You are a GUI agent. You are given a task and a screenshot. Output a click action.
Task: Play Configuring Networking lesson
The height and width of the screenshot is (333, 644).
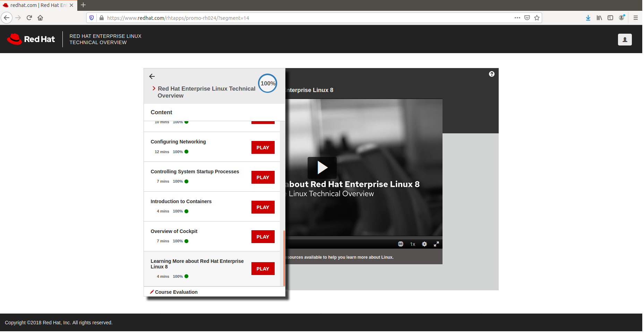263,148
